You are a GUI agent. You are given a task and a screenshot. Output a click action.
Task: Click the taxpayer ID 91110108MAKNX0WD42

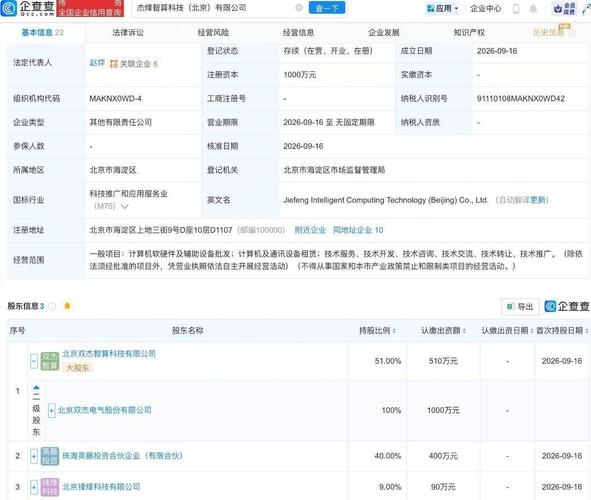click(521, 99)
